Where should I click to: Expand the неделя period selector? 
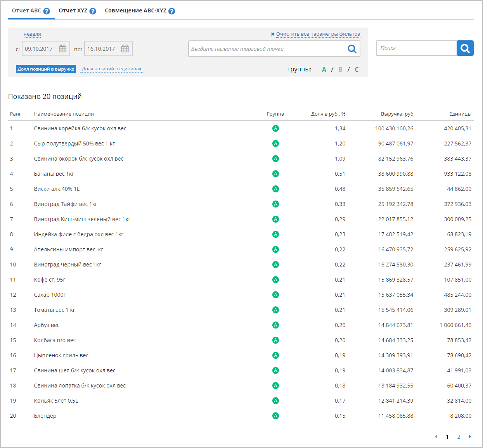(32, 34)
